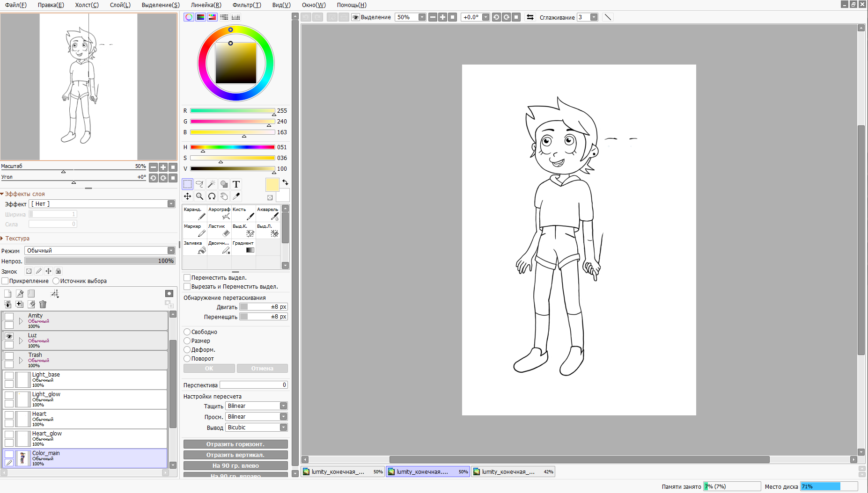The width and height of the screenshot is (868, 493).
Task: Adjust the R red channel slider
Action: pyautogui.click(x=232, y=111)
